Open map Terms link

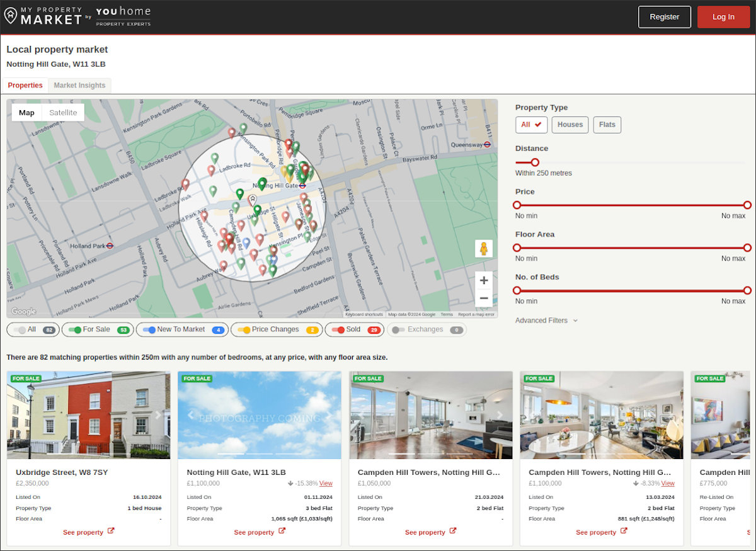pyautogui.click(x=447, y=314)
